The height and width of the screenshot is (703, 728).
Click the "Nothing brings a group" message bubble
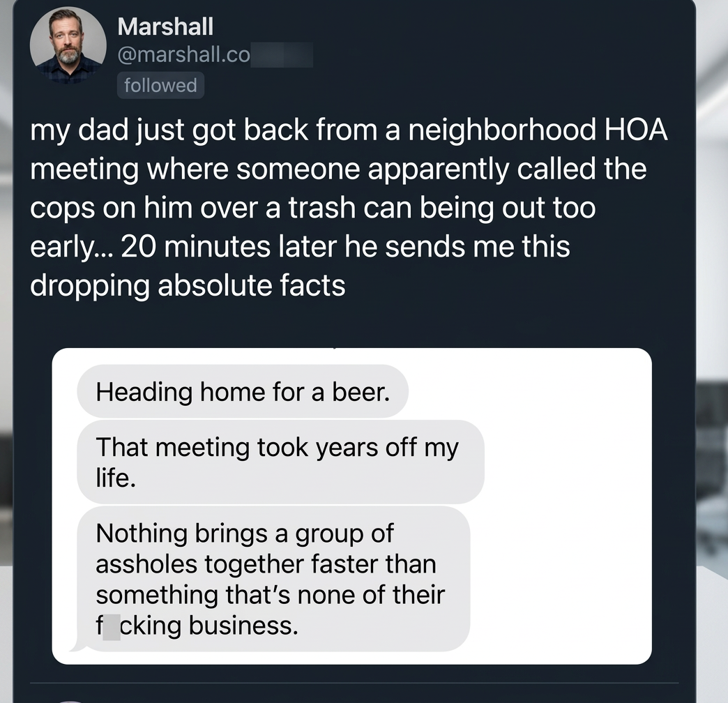point(273,579)
